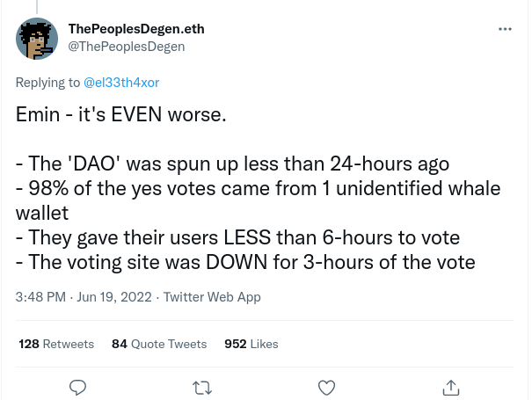Screen dimensions: 532x400
Task: View the 128 Retweets list
Action: coord(56,344)
